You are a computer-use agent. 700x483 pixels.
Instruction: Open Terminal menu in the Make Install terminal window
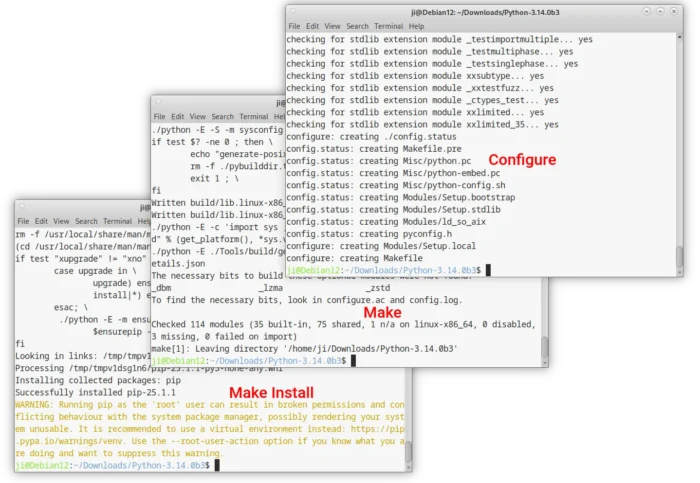117,221
